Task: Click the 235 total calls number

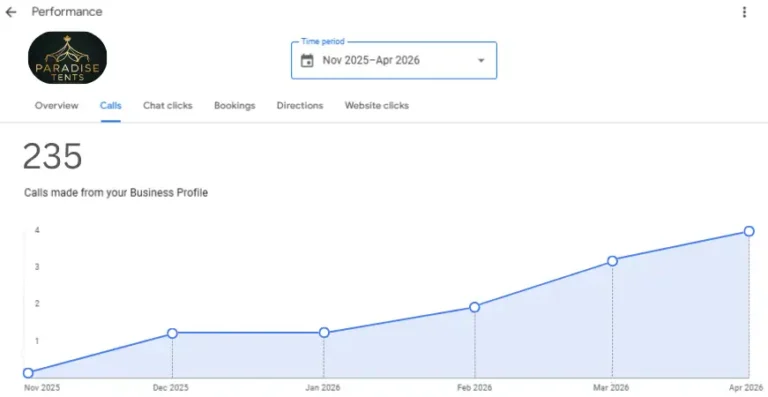Action: coord(52,157)
